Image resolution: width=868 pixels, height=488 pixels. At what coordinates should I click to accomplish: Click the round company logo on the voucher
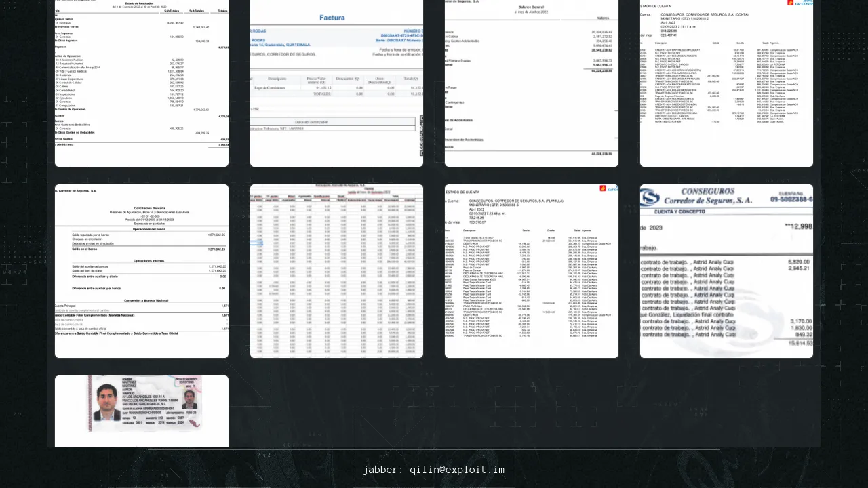click(x=650, y=197)
